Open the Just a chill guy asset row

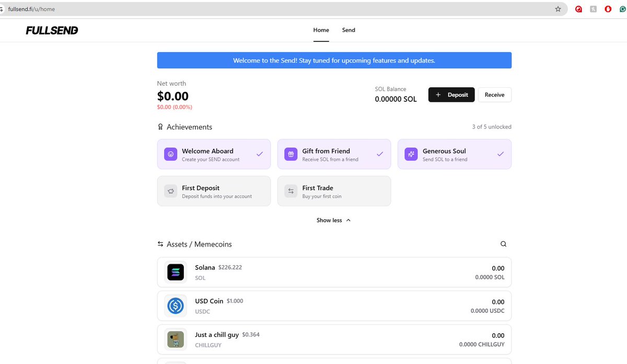tap(334, 339)
